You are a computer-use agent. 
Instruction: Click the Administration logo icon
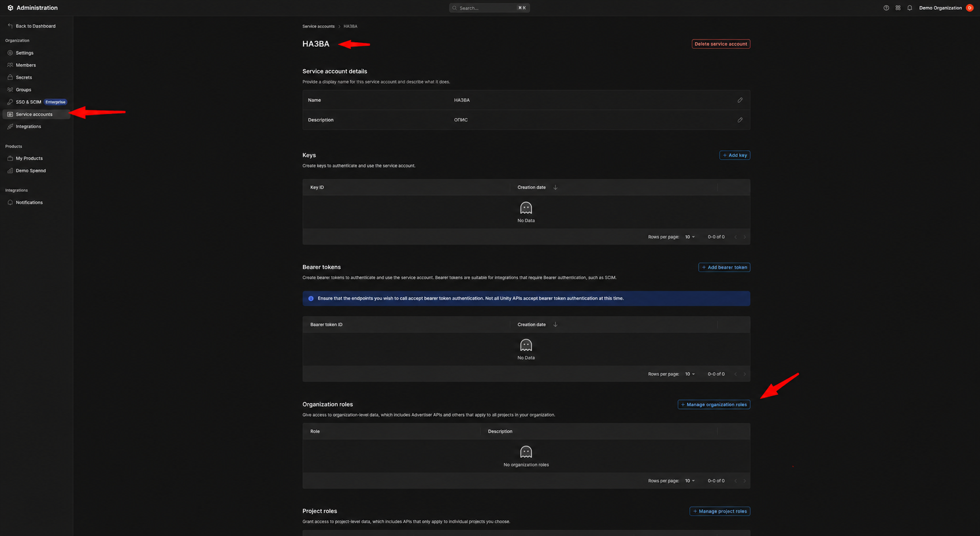(10, 8)
